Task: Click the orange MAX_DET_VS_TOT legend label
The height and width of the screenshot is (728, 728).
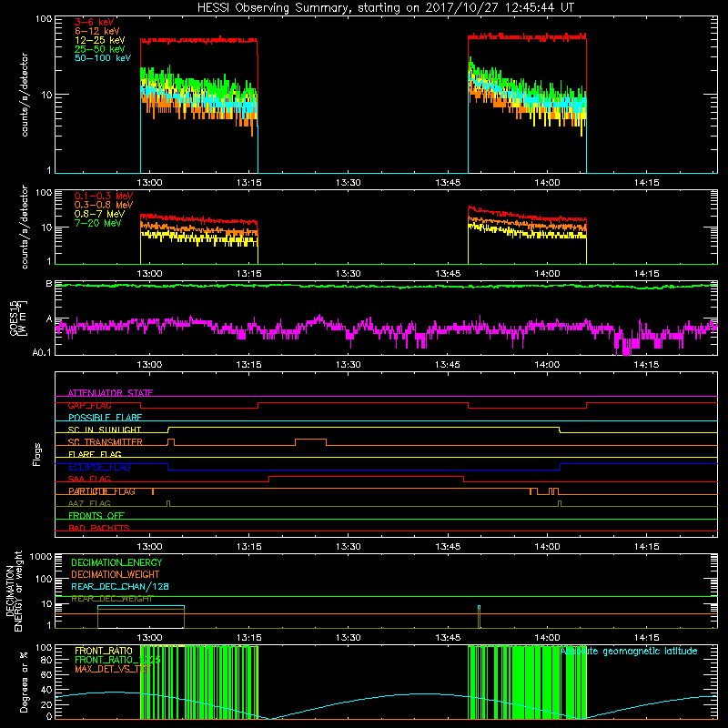Action: [113, 669]
